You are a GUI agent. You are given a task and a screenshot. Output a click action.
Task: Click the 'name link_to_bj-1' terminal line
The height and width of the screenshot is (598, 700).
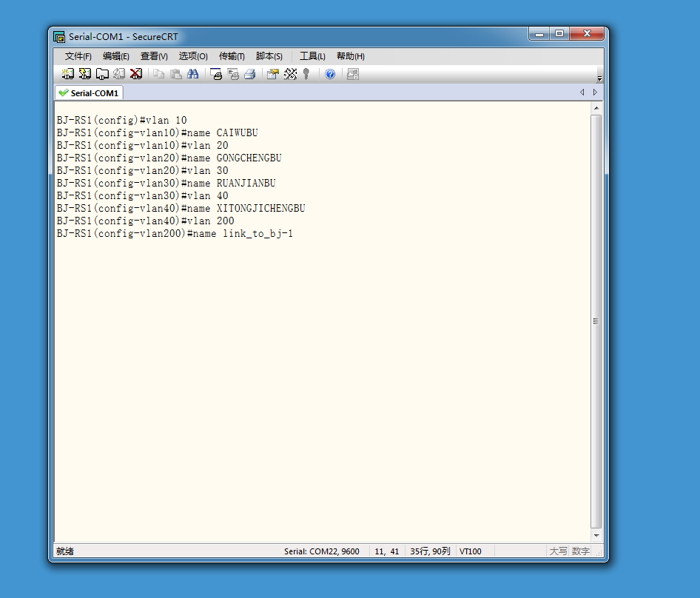[175, 234]
